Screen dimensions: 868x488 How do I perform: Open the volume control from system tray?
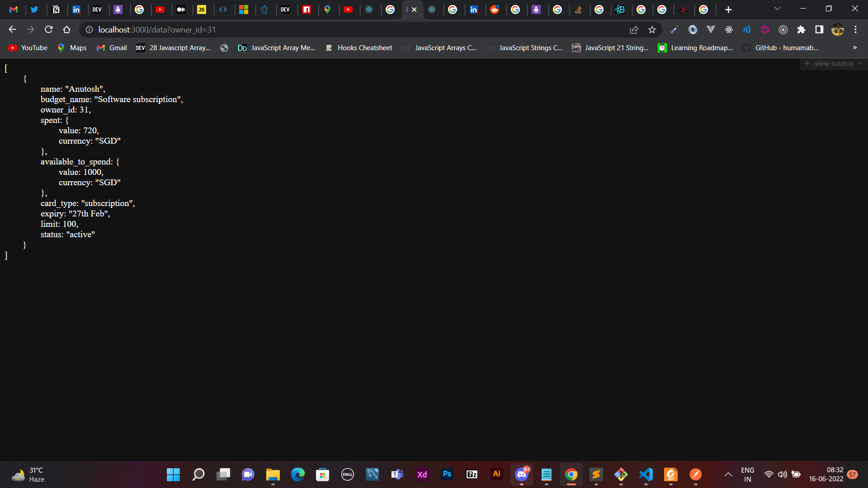(x=783, y=474)
